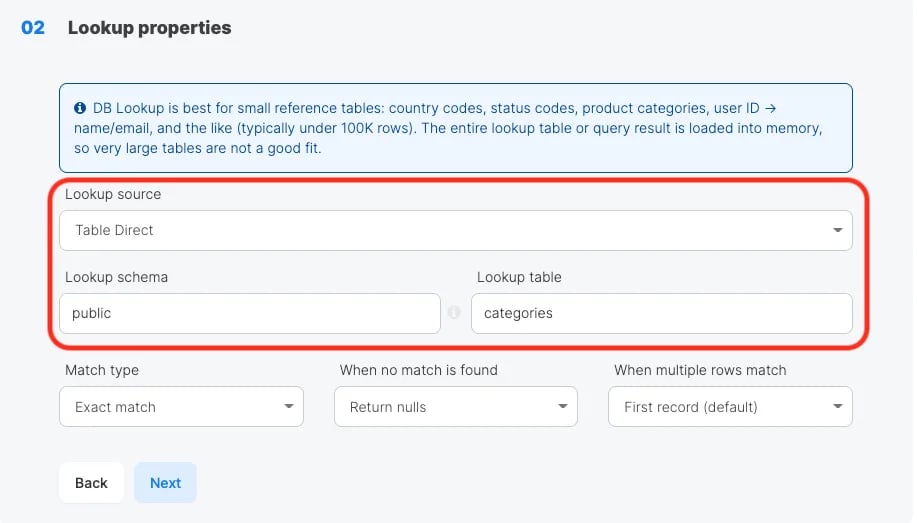Image resolution: width=917 pixels, height=523 pixels.
Task: Click the 'Return nulls' selected value
Action: (x=388, y=407)
